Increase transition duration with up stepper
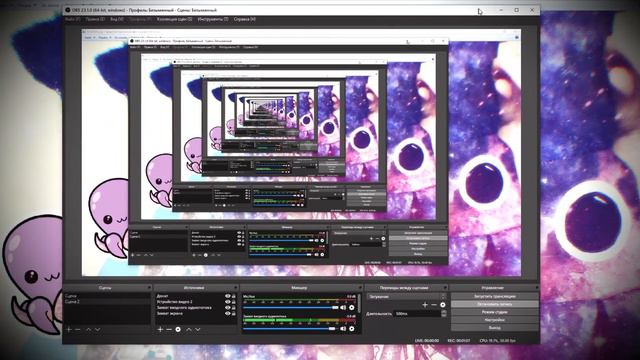The height and width of the screenshot is (360, 640). 444,311
